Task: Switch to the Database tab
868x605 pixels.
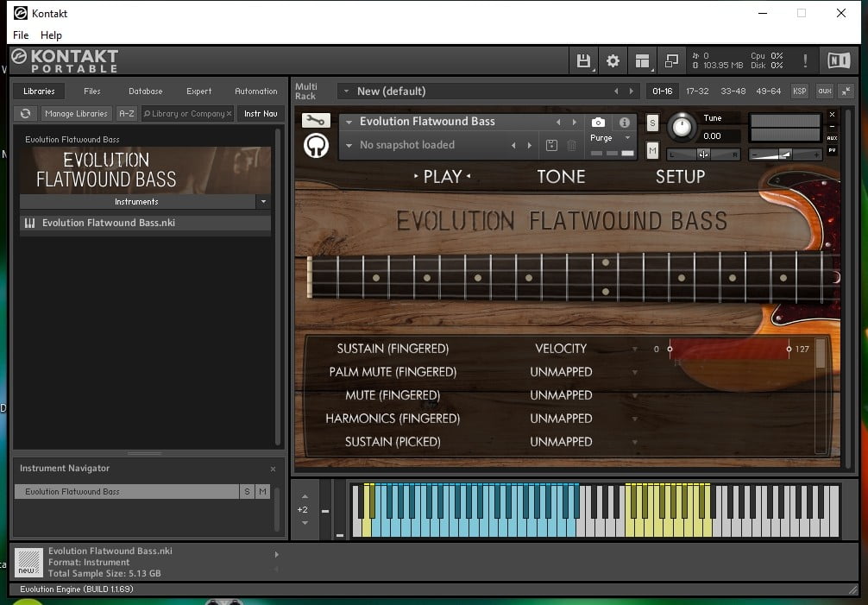Action: click(x=146, y=91)
